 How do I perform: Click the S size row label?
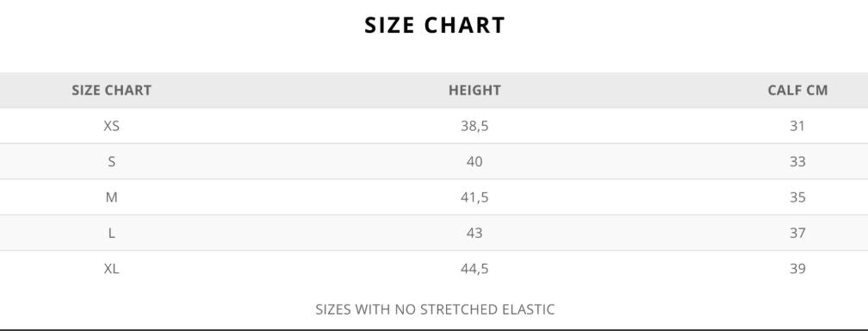click(x=111, y=162)
